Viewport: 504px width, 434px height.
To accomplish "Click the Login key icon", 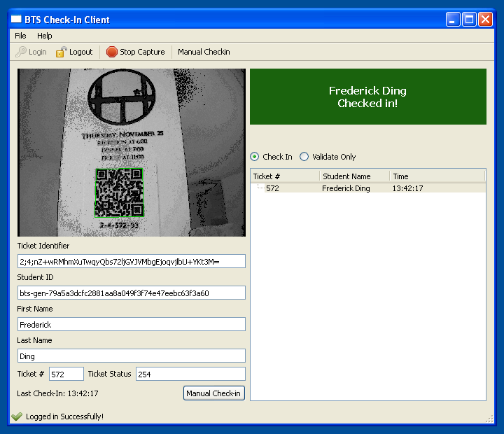I will 21,52.
